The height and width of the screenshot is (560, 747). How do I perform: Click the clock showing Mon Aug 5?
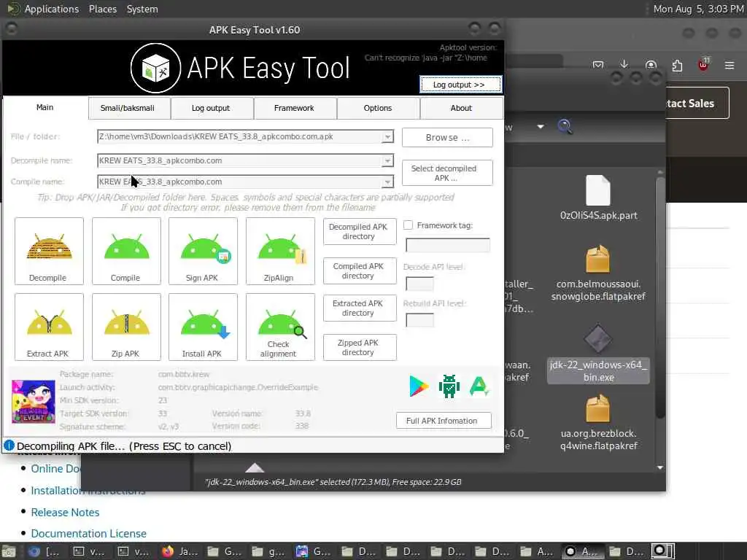[698, 9]
